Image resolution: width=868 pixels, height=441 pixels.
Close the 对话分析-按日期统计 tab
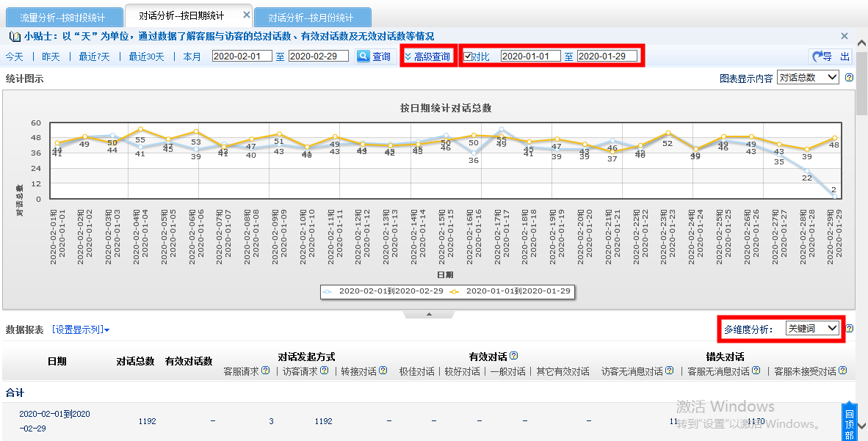247,15
